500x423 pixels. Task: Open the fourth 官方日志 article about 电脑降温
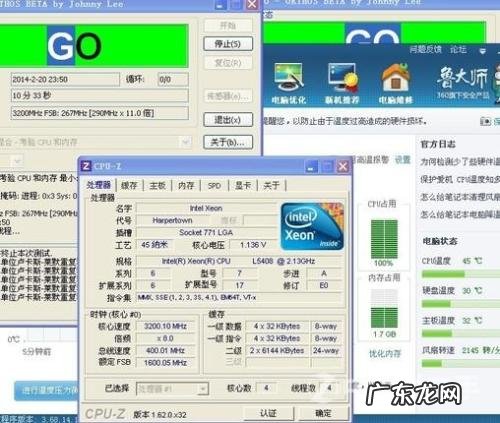[460, 214]
